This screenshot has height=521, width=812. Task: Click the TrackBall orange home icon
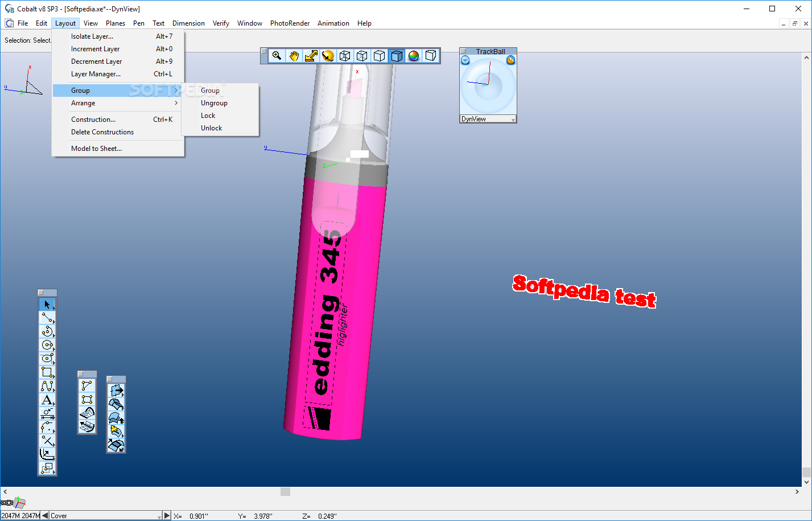click(510, 60)
